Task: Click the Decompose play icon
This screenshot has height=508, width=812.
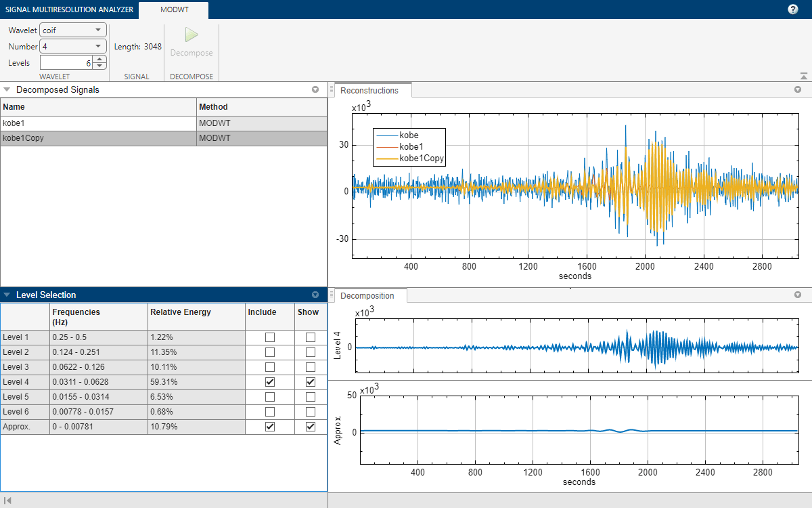Action: [191, 35]
